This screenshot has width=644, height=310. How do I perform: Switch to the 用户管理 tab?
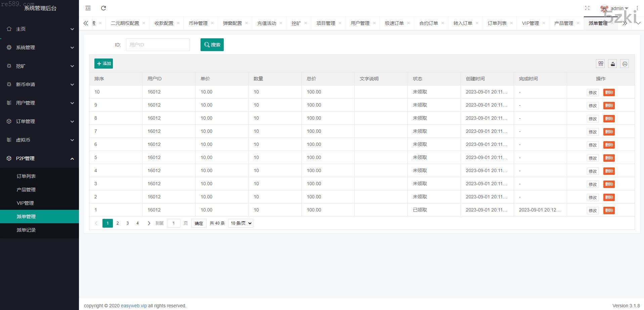point(360,23)
